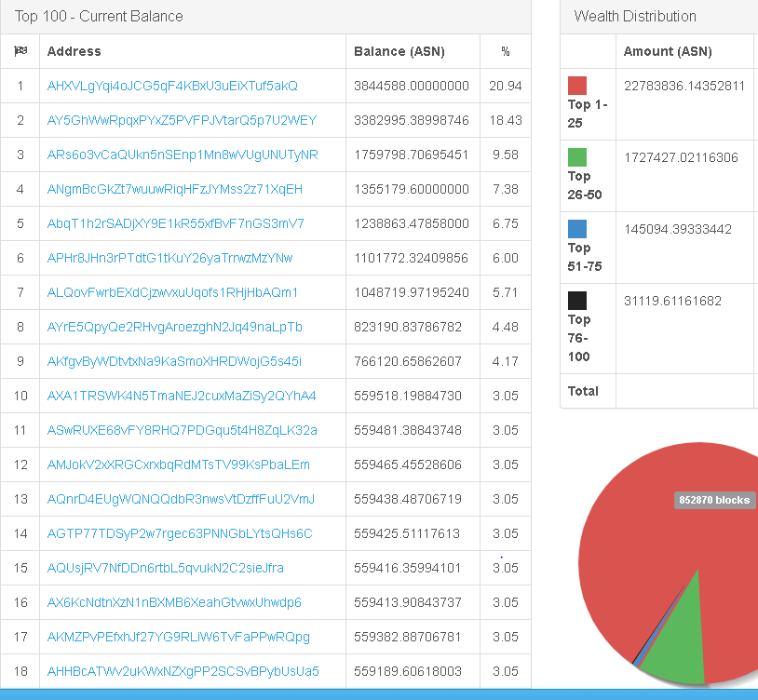Click the 'Top 100 - Current Balance' panel title
The width and height of the screenshot is (758, 700).
(x=99, y=17)
